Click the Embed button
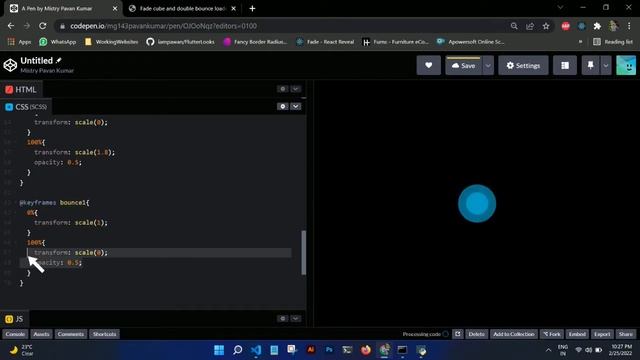The width and height of the screenshot is (640, 360). pyautogui.click(x=577, y=334)
